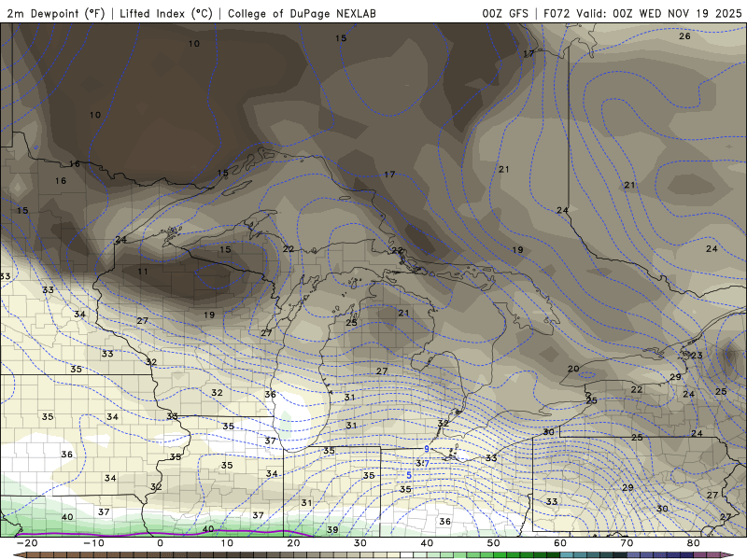747x560 pixels.
Task: Select the 80 label on the color scale
Action: coord(694,543)
